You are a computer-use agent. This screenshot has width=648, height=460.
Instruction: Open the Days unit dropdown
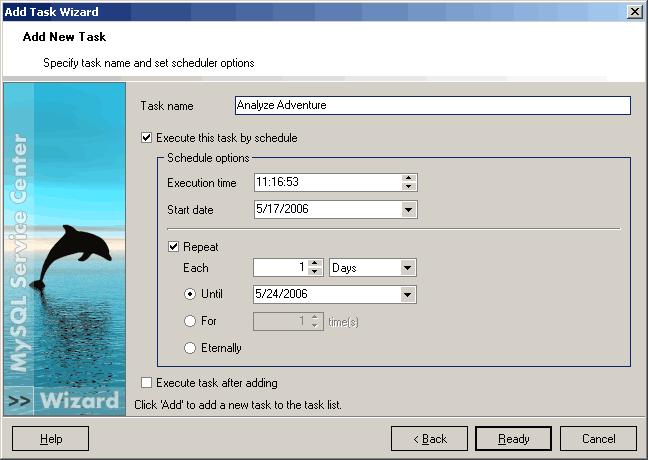click(x=407, y=268)
